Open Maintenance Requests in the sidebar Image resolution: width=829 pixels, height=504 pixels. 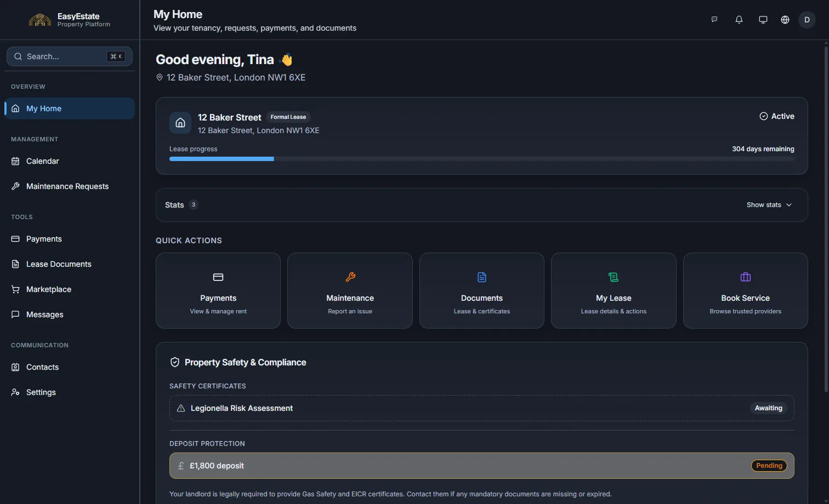coord(70,186)
